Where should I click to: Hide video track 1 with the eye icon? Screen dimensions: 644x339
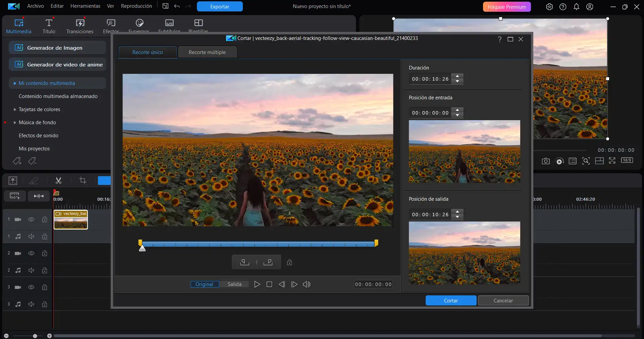pyautogui.click(x=31, y=220)
